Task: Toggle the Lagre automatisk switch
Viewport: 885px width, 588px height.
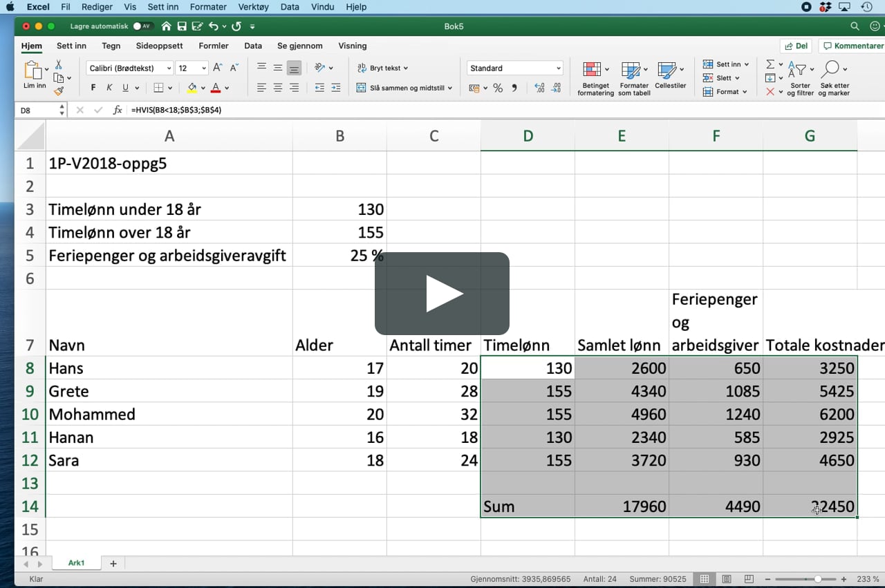Action: tap(142, 26)
